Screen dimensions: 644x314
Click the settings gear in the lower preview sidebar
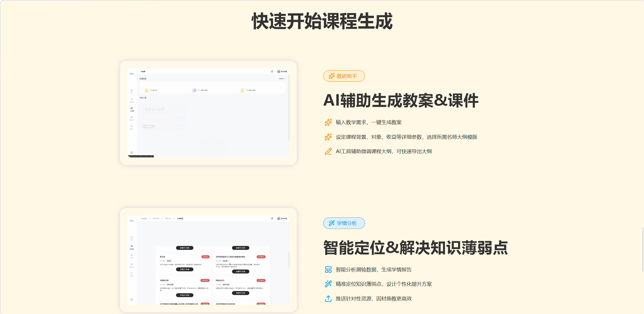(132, 300)
